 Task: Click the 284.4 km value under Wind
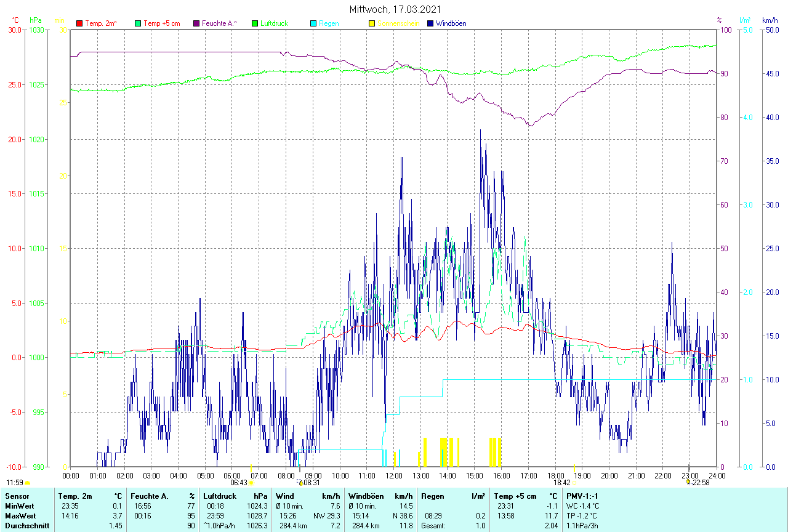point(293,526)
